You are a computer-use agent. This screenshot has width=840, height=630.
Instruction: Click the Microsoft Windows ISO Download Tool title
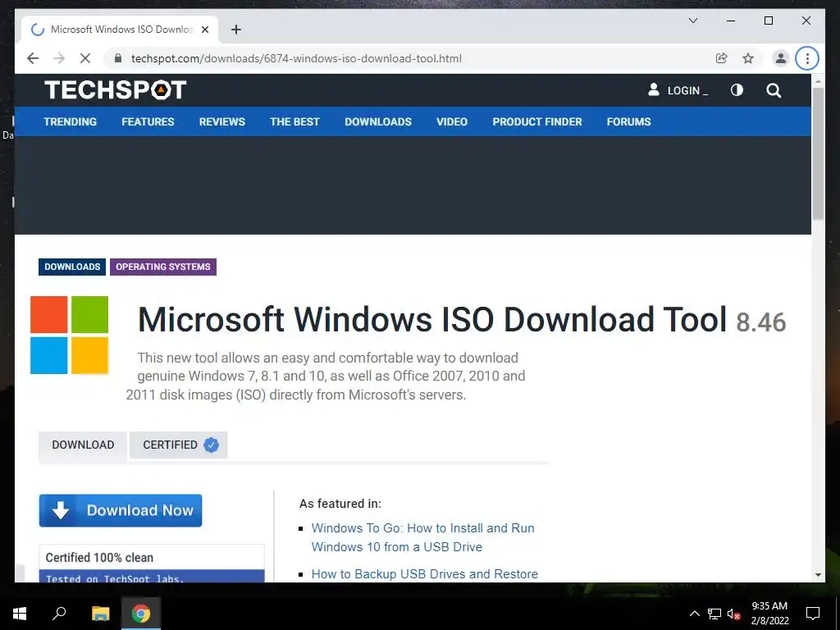pos(431,320)
